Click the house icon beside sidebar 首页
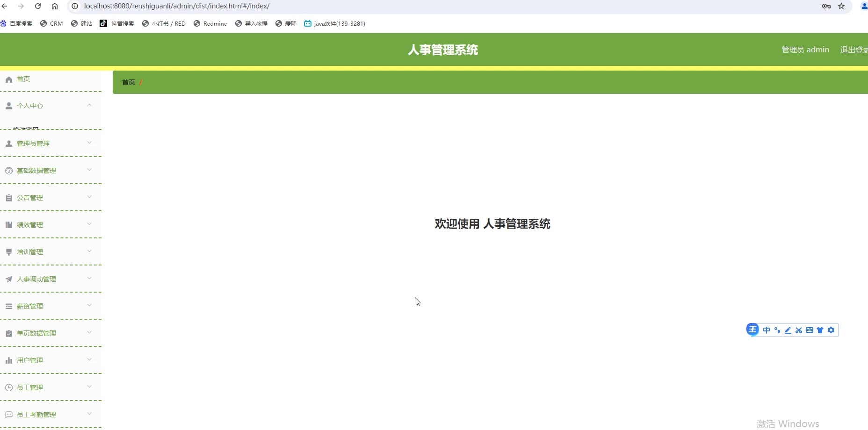 (9, 79)
